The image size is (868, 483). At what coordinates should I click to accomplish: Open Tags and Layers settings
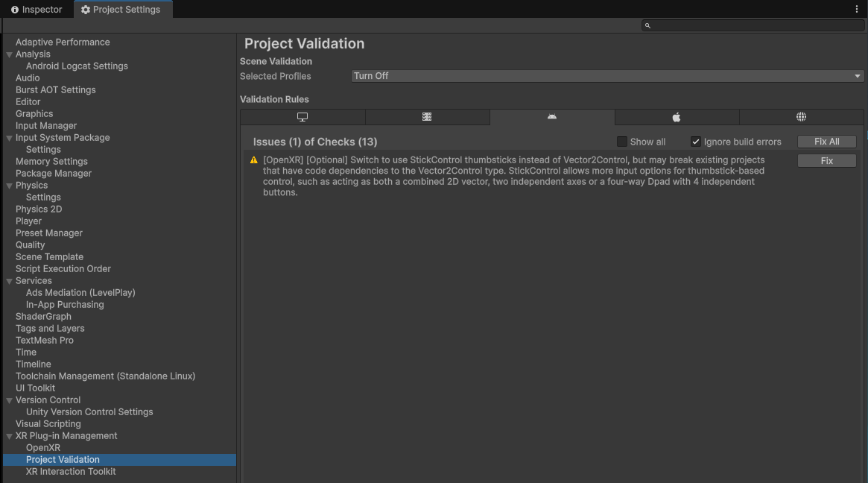click(x=50, y=329)
